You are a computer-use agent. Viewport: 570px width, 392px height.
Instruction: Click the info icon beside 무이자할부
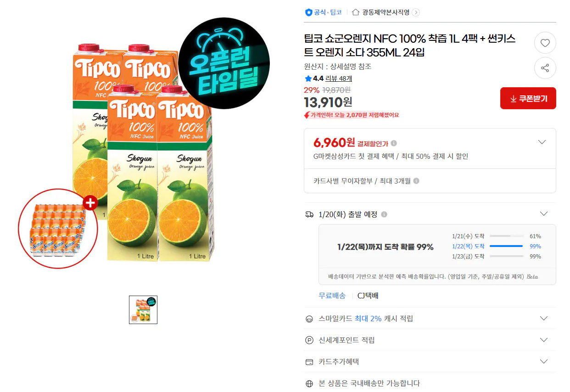click(x=416, y=181)
